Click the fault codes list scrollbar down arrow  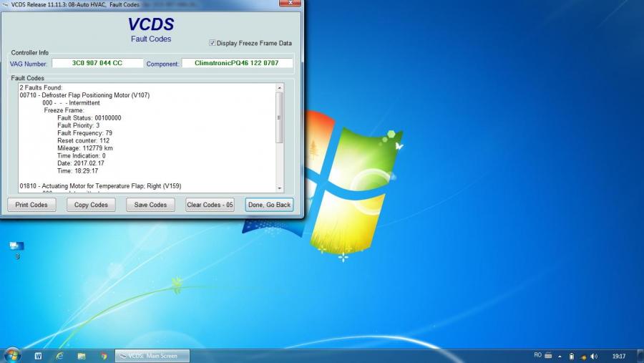(280, 188)
